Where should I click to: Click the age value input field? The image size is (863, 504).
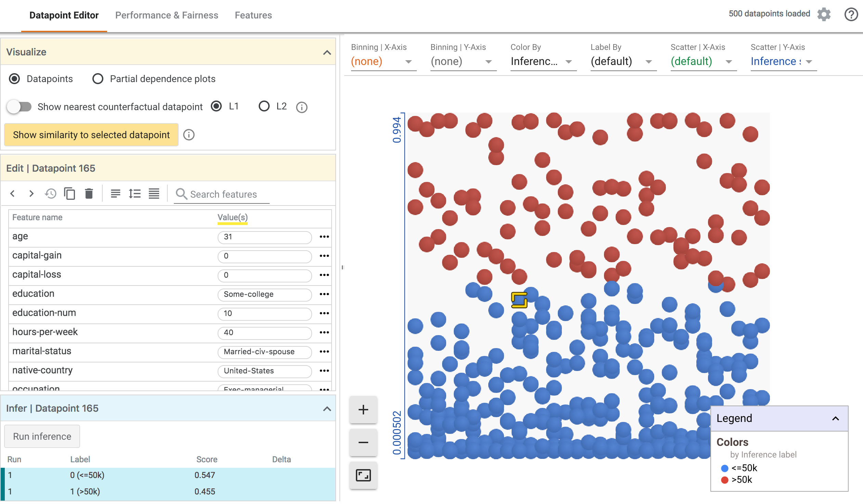click(x=264, y=236)
